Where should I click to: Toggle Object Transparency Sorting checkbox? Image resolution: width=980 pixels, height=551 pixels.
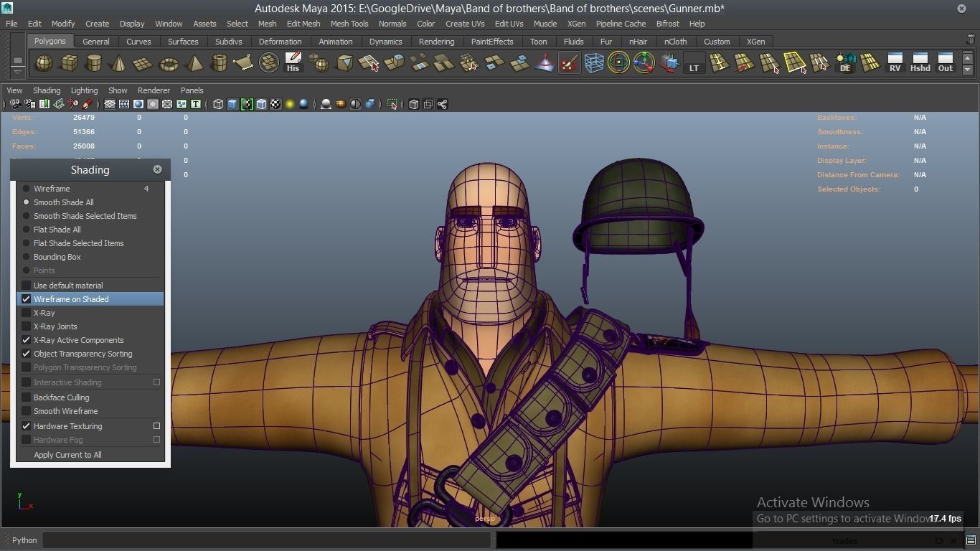pyautogui.click(x=27, y=354)
